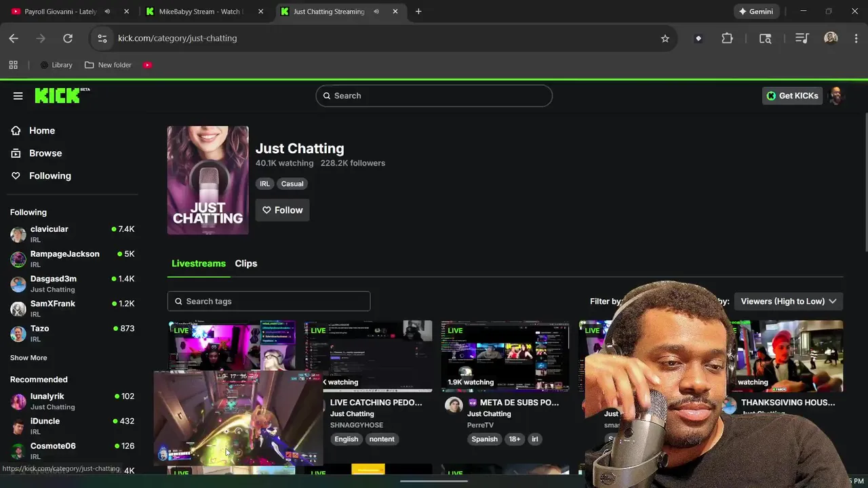Close the MikeBabyy Stream tab
The height and width of the screenshot is (488, 868).
[260, 12]
